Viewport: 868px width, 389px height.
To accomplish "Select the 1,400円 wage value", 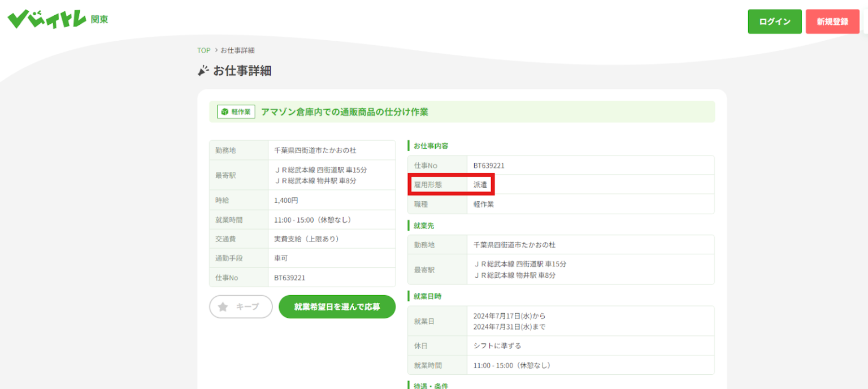I will (x=286, y=200).
